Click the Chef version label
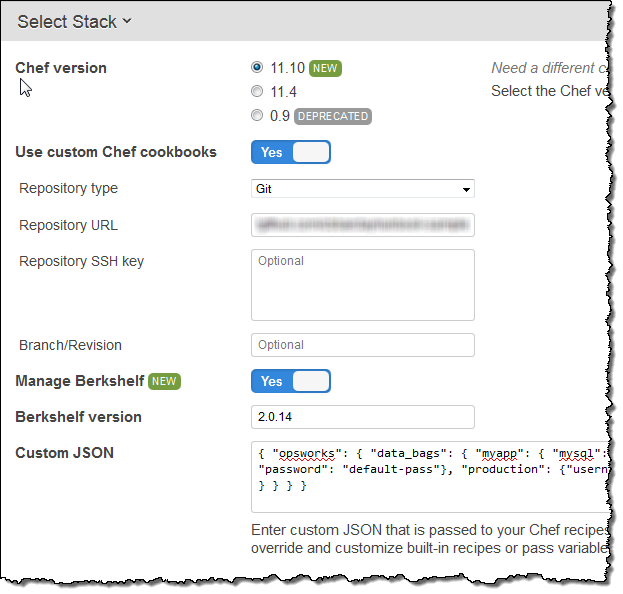 tap(61, 68)
